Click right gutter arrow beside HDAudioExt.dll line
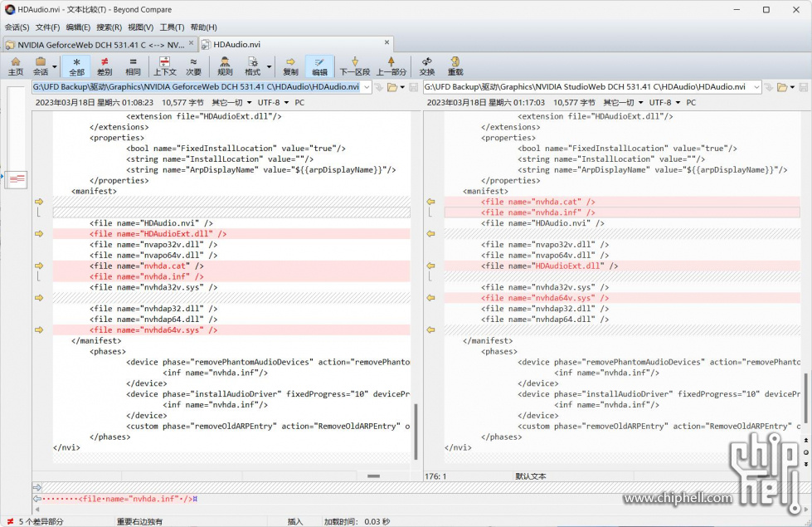The height and width of the screenshot is (527, 812). pyautogui.click(x=430, y=266)
